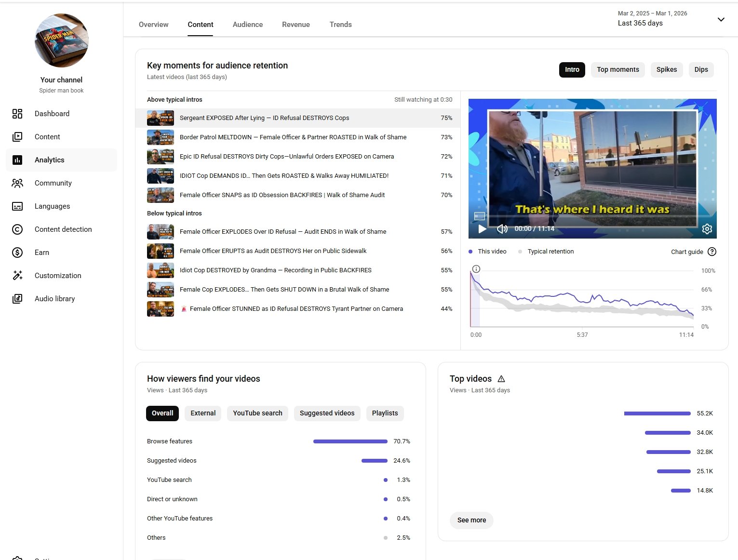Viewport: 738px width, 560px height.
Task: Switch retention view to Dips
Action: pyautogui.click(x=701, y=70)
